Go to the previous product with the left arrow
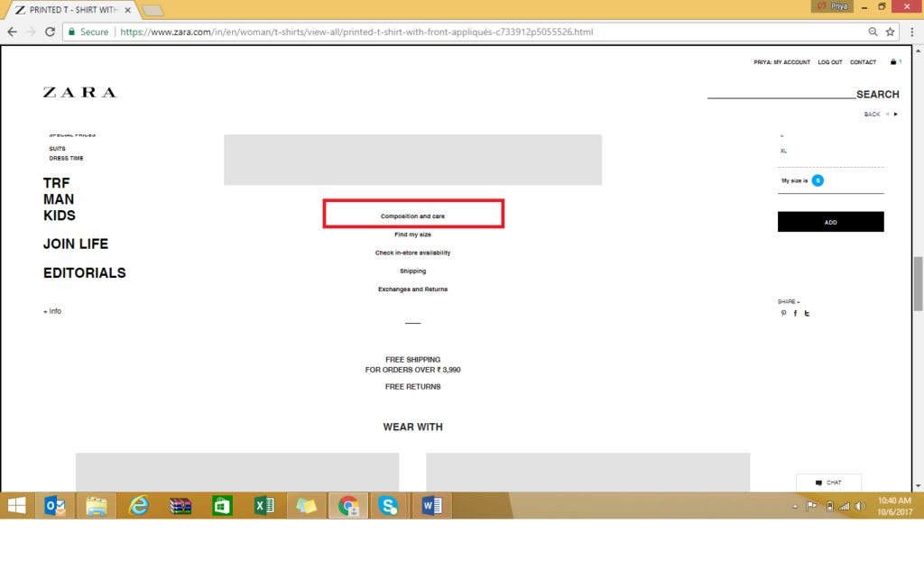924x588 pixels. click(887, 115)
